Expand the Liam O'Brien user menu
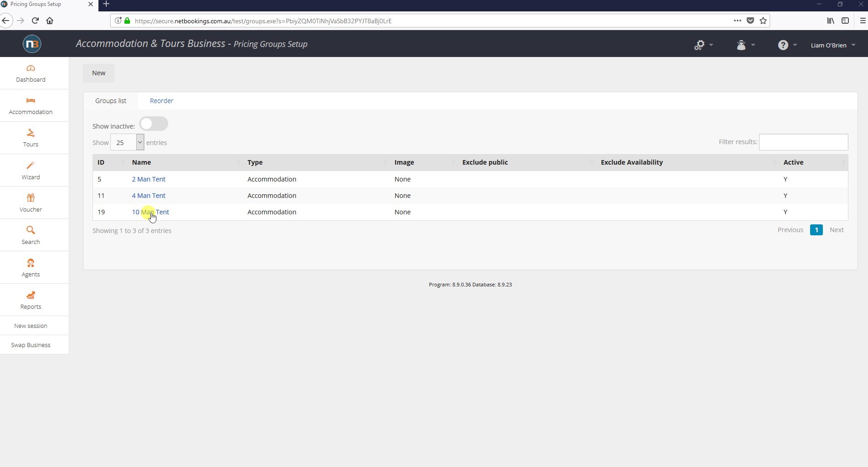 tap(833, 45)
